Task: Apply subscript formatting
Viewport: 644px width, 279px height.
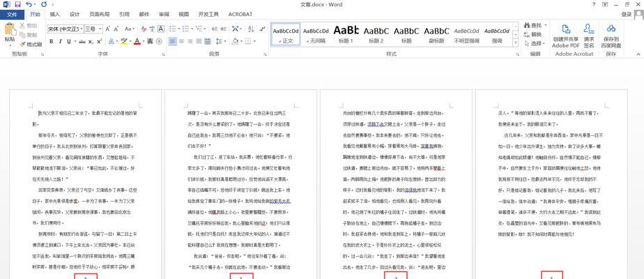Action: click(x=91, y=41)
